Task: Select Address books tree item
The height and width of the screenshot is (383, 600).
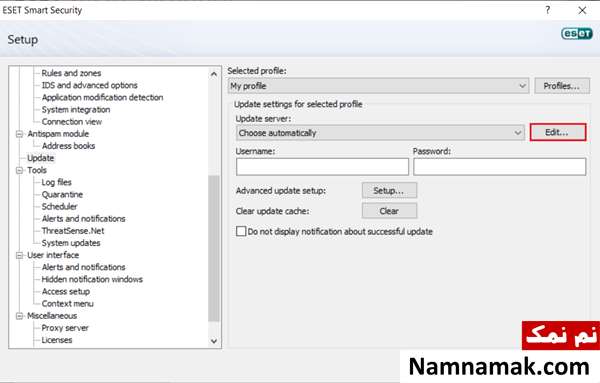Action: click(x=68, y=146)
